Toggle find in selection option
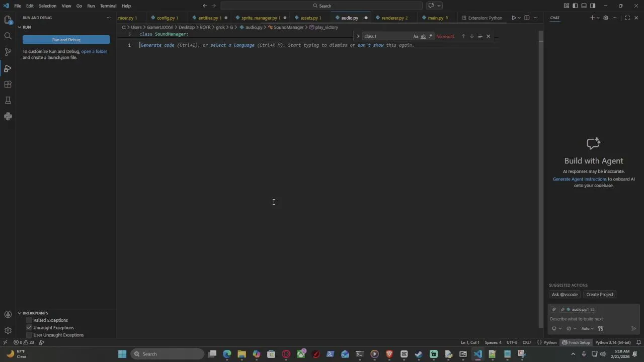The image size is (644, 362). (x=480, y=36)
